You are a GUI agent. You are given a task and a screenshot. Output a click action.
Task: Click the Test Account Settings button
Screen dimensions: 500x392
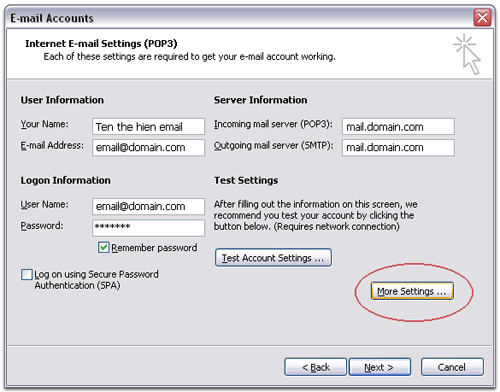click(x=273, y=258)
